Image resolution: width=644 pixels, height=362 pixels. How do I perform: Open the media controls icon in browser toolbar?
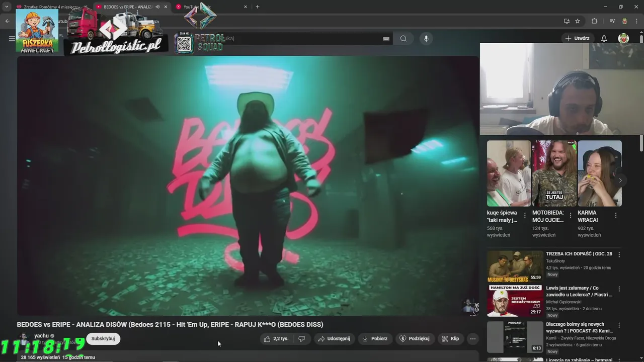click(x=612, y=21)
